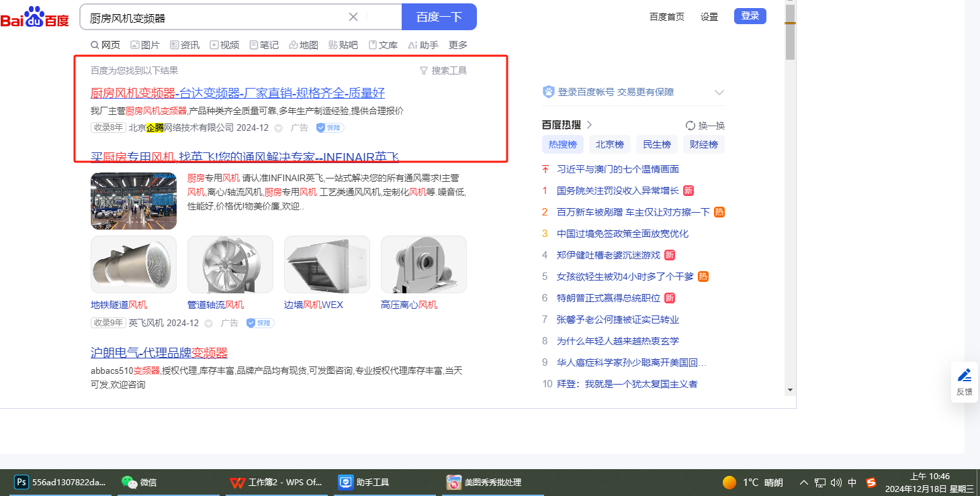Open the 管道轴流风机 text link

[216, 305]
